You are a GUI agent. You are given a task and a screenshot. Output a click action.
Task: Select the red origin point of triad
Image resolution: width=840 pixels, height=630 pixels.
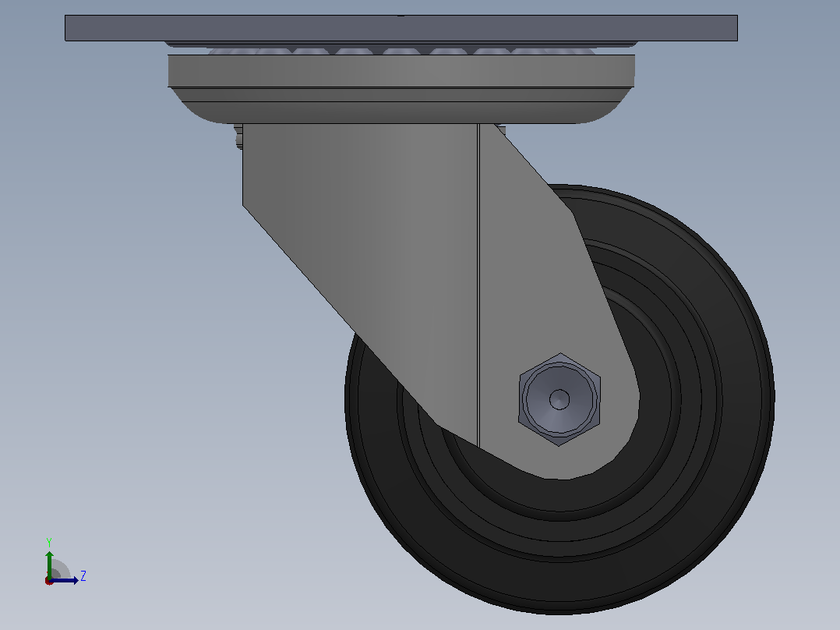click(49, 581)
